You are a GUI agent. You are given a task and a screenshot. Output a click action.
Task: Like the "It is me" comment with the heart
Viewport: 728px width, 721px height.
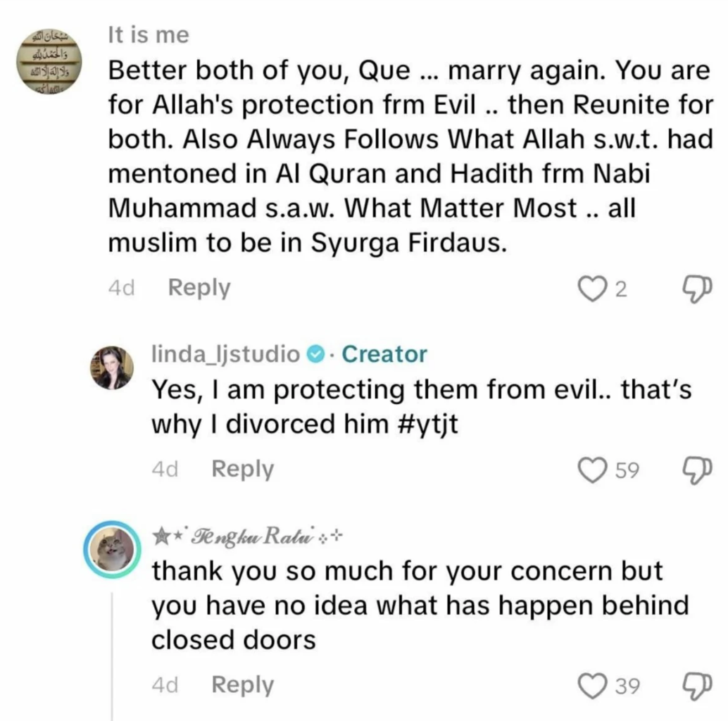[591, 289]
